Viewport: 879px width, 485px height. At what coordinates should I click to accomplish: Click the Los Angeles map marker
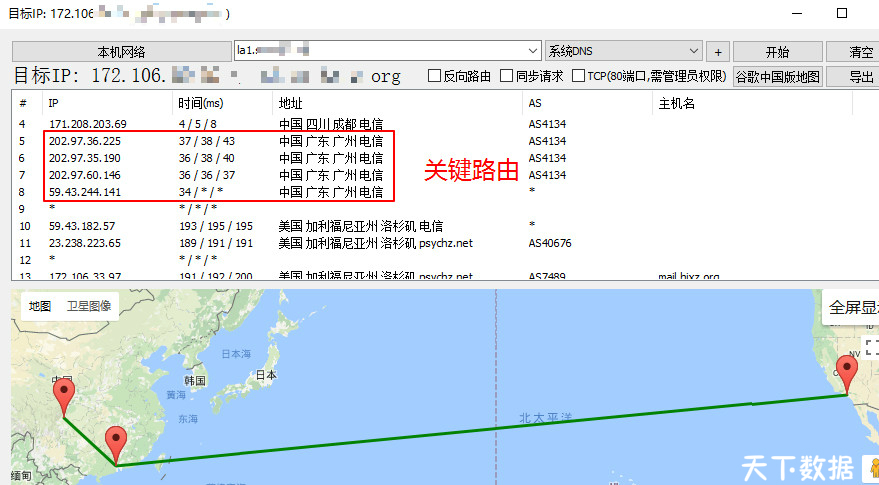point(848,376)
